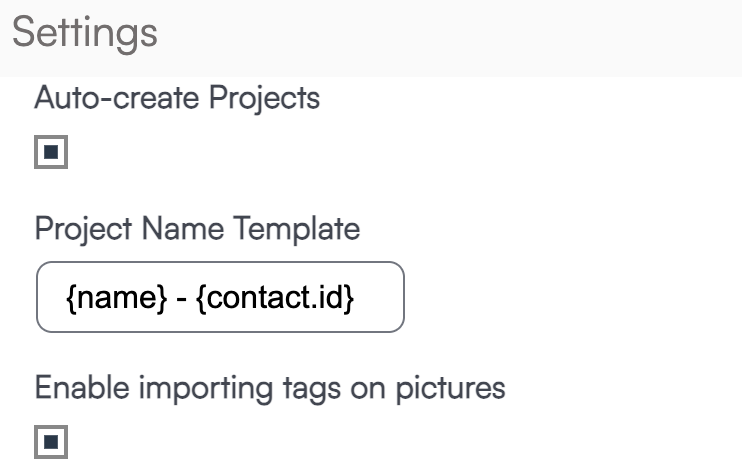Click the Project Name Template label

coord(197,230)
